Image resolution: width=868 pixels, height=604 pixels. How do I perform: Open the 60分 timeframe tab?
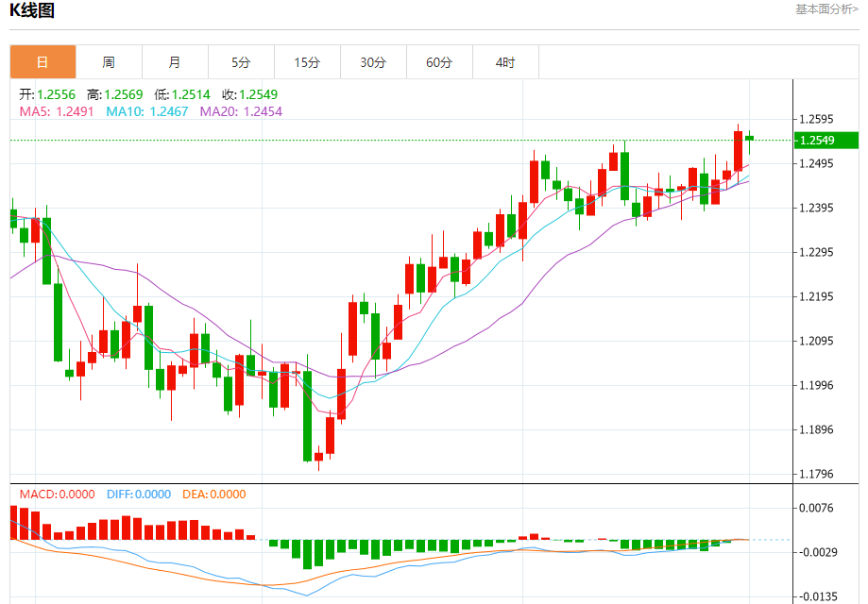point(439,62)
